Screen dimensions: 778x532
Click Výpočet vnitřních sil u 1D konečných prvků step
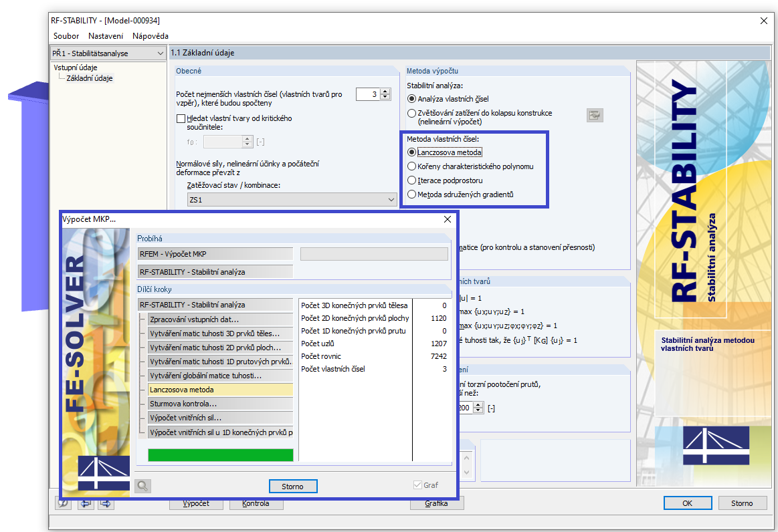[x=221, y=432]
